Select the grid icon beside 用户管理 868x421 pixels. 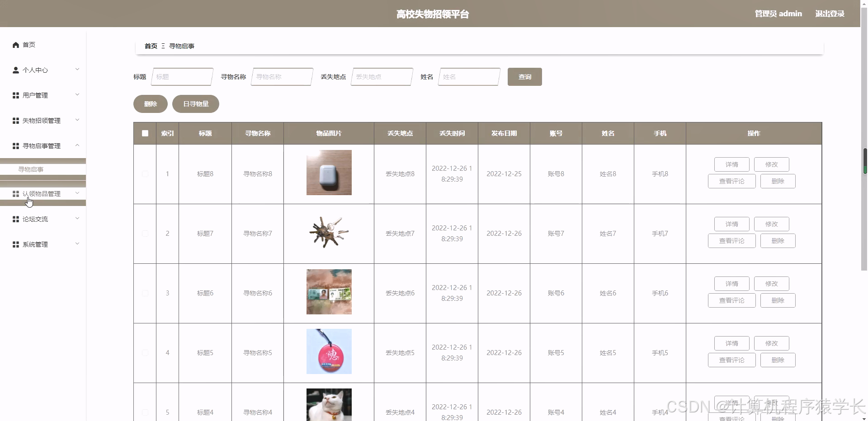15,95
